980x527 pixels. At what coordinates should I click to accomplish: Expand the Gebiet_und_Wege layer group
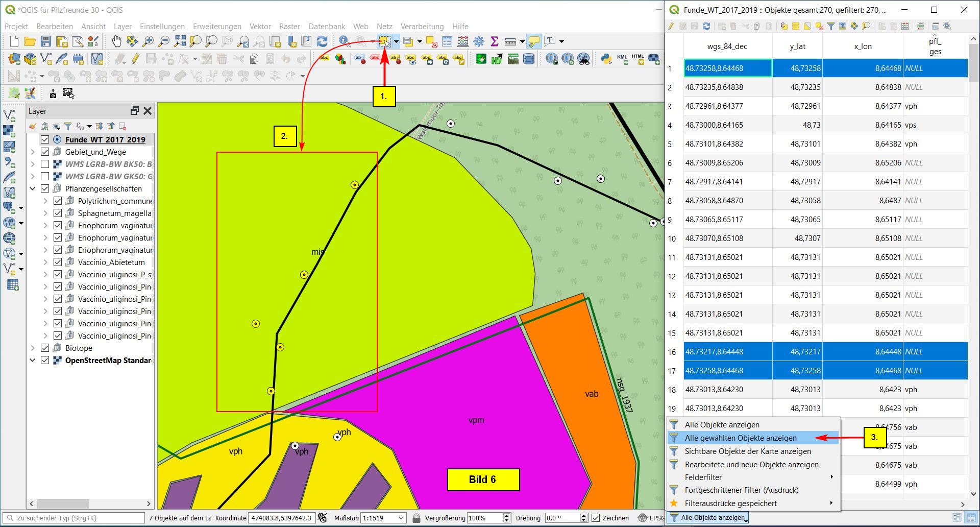pyautogui.click(x=33, y=152)
